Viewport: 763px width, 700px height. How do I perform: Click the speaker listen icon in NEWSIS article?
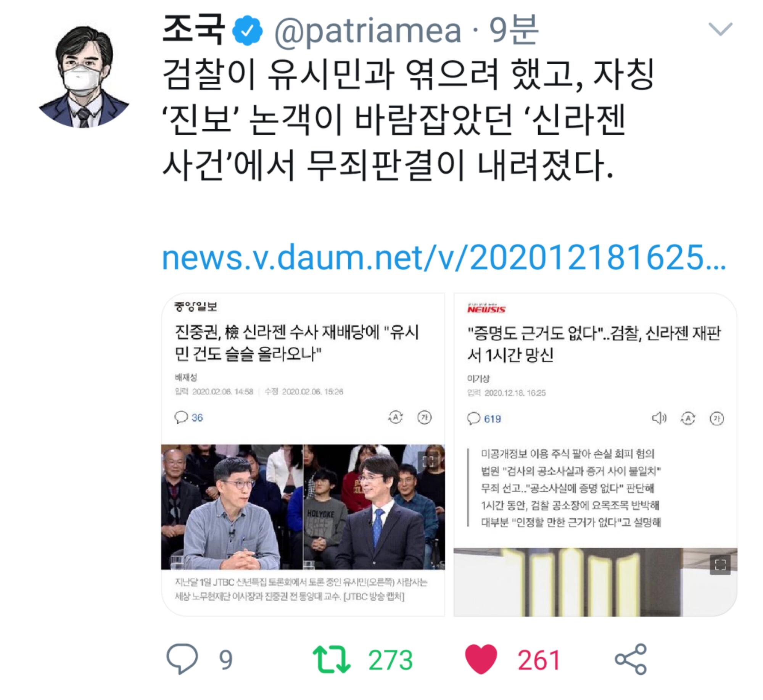(x=659, y=418)
